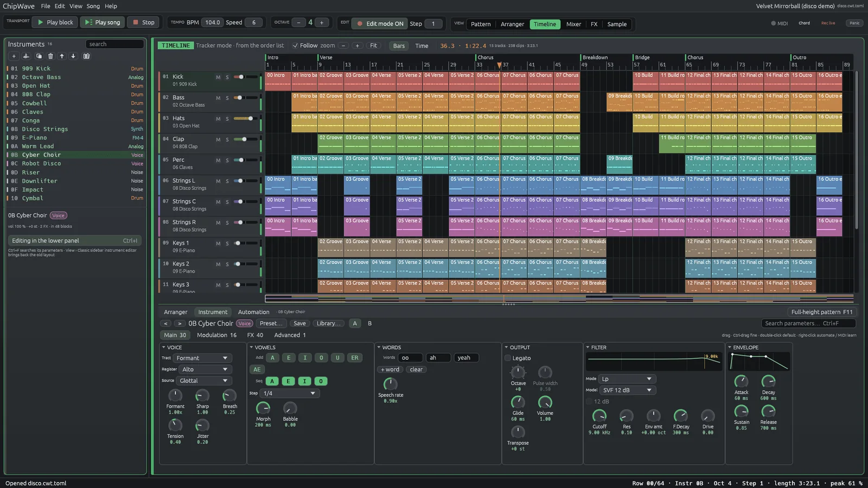Open the Register dropdown showing Alto
868x488 pixels.
coord(205,369)
